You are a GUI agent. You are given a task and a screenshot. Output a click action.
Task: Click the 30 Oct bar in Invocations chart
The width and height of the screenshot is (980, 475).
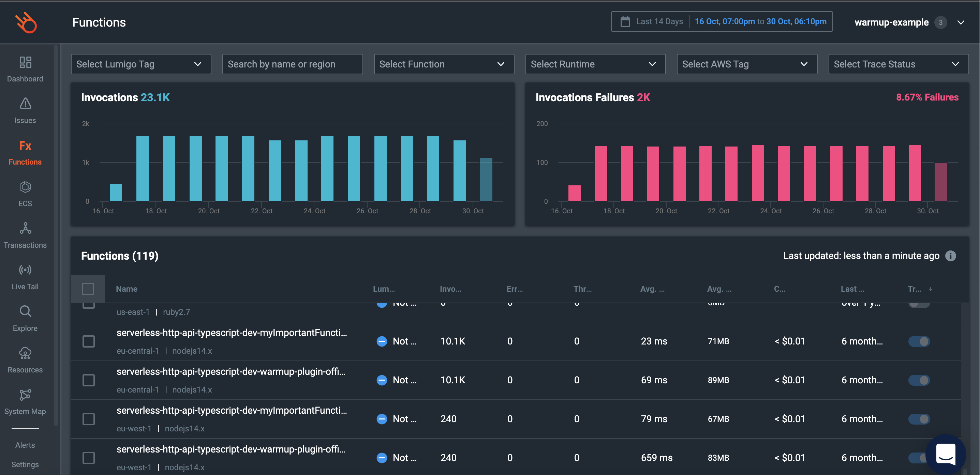[486, 180]
